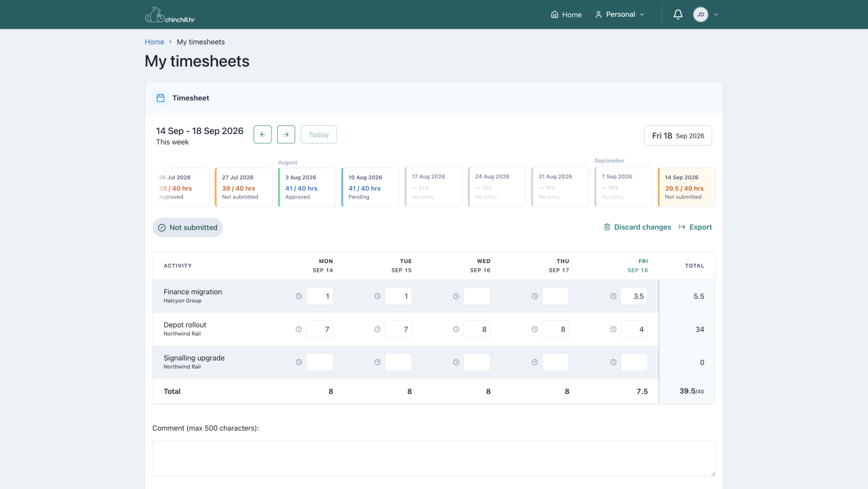The width and height of the screenshot is (868, 489).
Task: Select the 10 Aug 2026 week card
Action: point(370,187)
